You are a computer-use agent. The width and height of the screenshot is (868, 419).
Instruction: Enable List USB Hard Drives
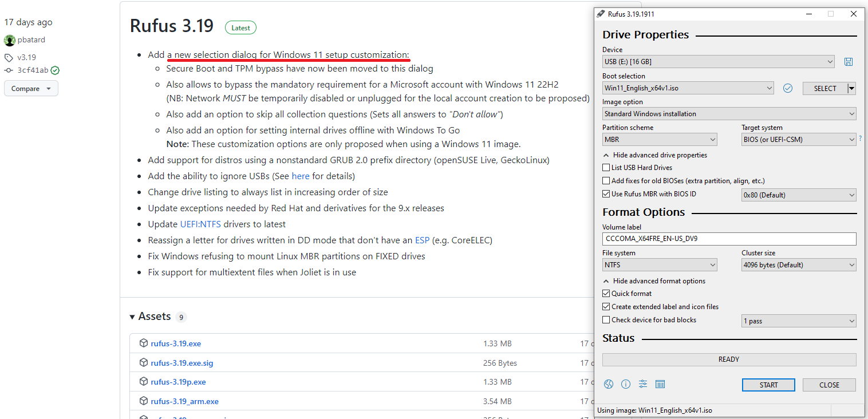[606, 167]
